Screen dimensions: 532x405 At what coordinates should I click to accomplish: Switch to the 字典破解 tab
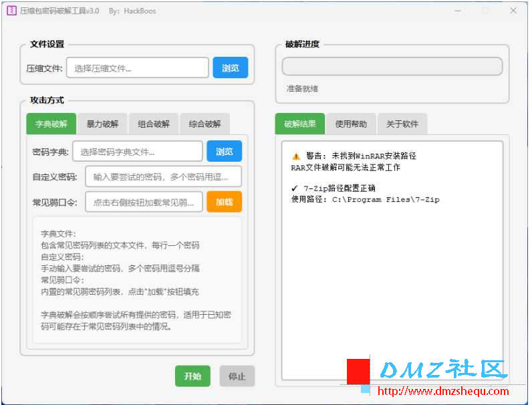pos(51,124)
